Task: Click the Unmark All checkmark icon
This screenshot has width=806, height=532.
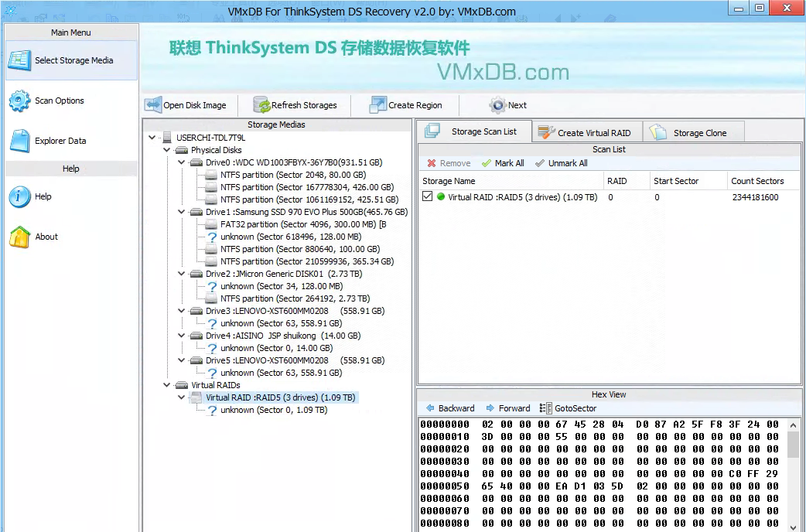Action: pos(540,163)
